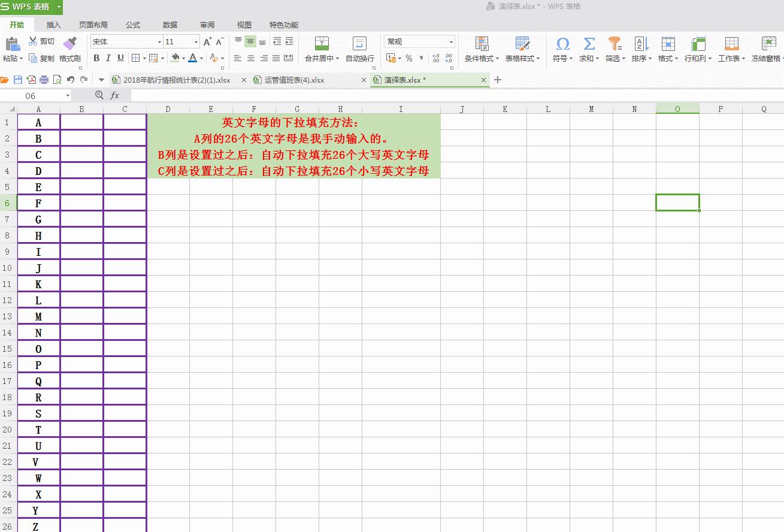The width and height of the screenshot is (784, 532).
Task: Switch to the 插入 (Insert) ribbon tab
Action: [54, 25]
